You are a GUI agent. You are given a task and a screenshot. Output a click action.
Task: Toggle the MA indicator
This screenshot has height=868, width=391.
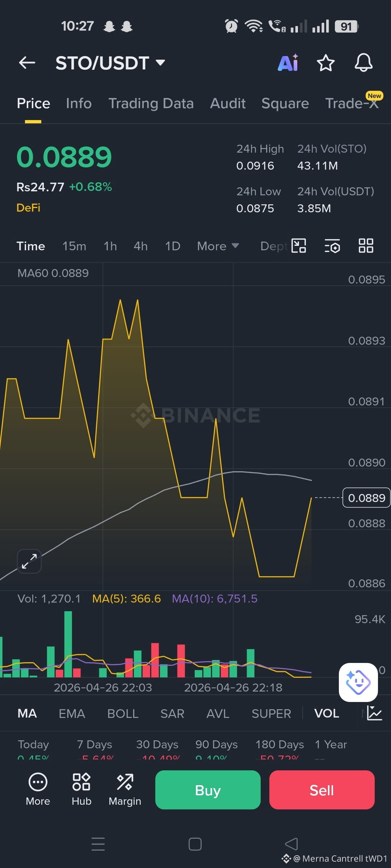pyautogui.click(x=27, y=714)
